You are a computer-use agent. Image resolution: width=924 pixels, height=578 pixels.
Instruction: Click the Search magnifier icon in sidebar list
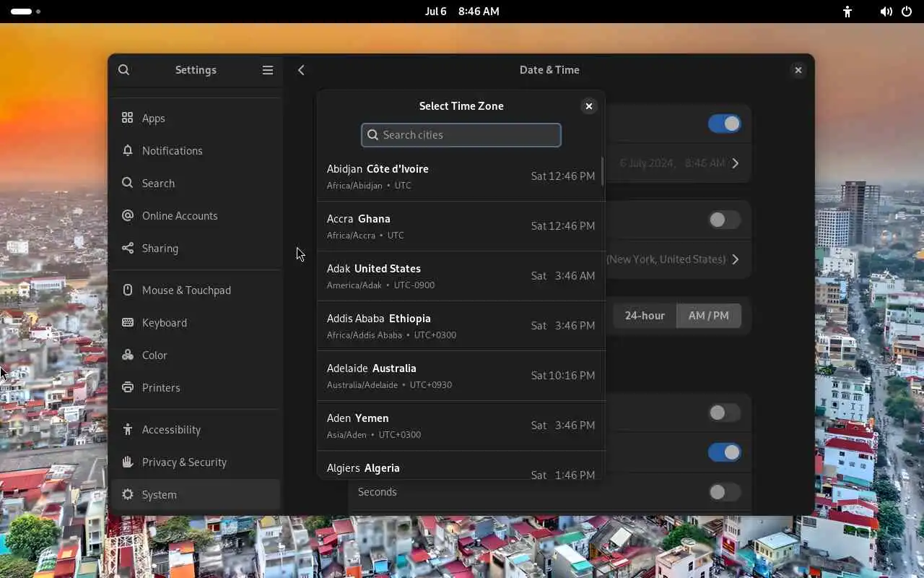pyautogui.click(x=128, y=183)
